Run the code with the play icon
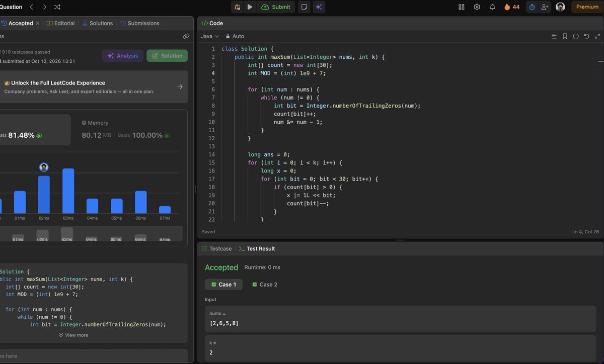This screenshot has width=604, height=364. (250, 7)
